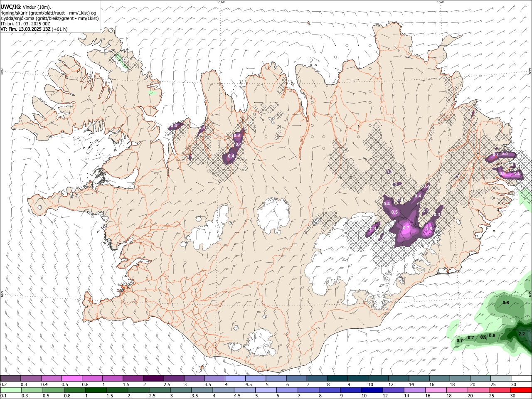Click the 'slydda/snjókoma' legend description line

pos(49,18)
